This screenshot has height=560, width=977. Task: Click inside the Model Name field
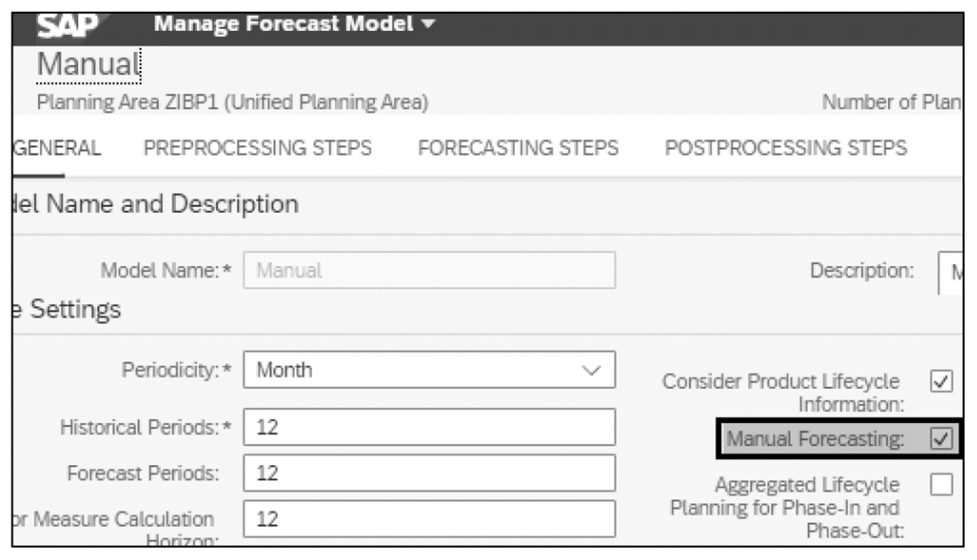428,270
